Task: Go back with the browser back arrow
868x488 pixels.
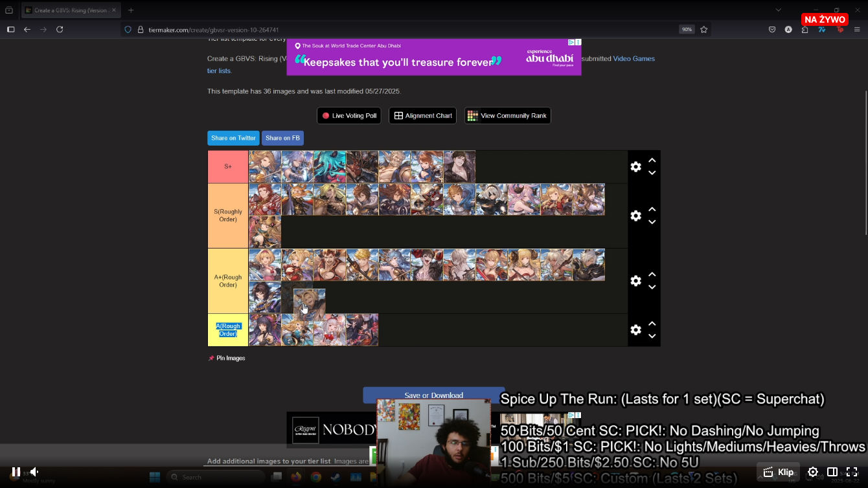Action: (27, 29)
